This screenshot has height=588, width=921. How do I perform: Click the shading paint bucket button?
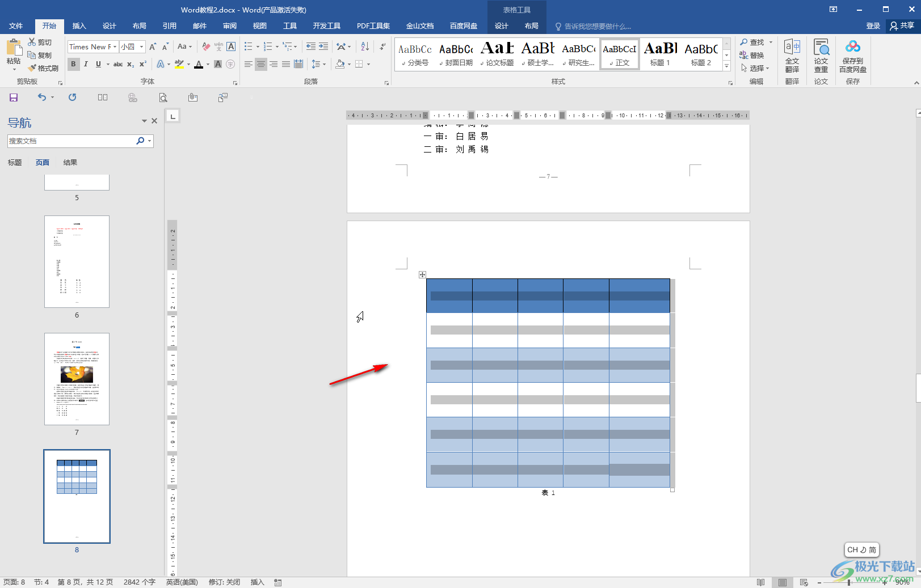(x=339, y=64)
